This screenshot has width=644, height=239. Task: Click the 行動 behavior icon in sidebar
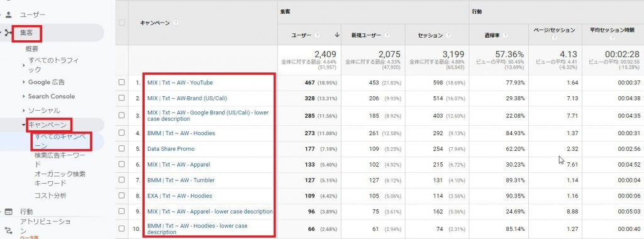pos(8,211)
